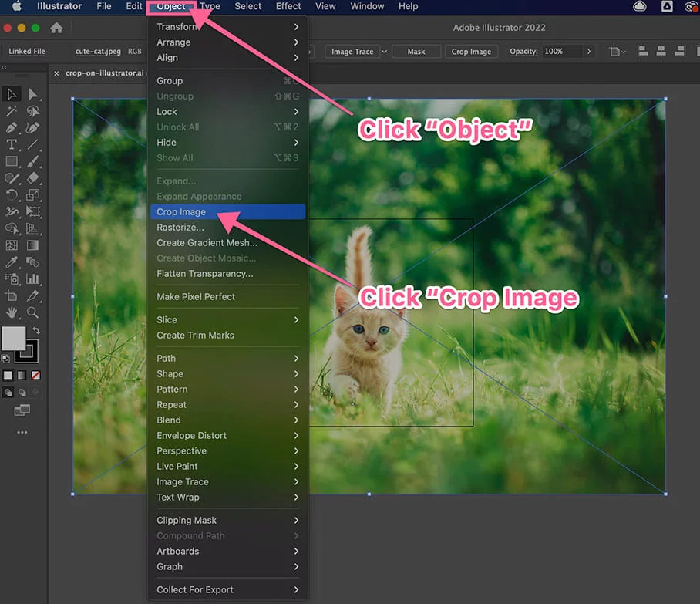Screen dimensions: 700x604
Task: Select the Slice tool
Action: (32, 295)
